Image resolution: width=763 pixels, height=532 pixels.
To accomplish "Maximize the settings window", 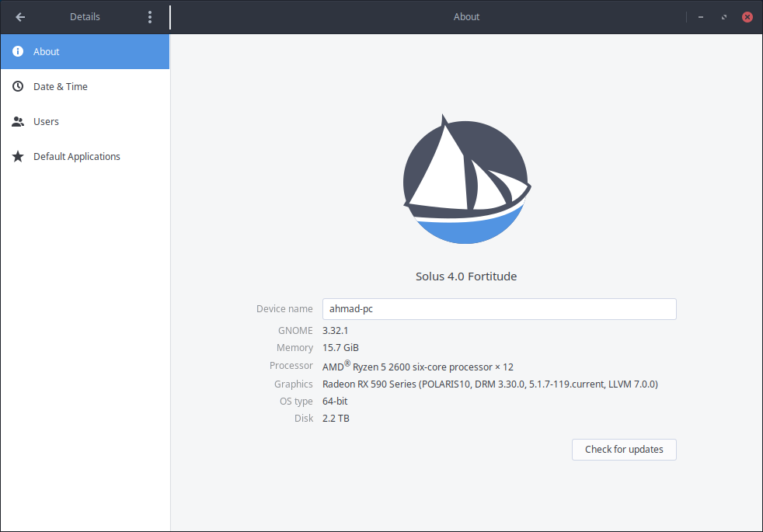I will click(724, 17).
